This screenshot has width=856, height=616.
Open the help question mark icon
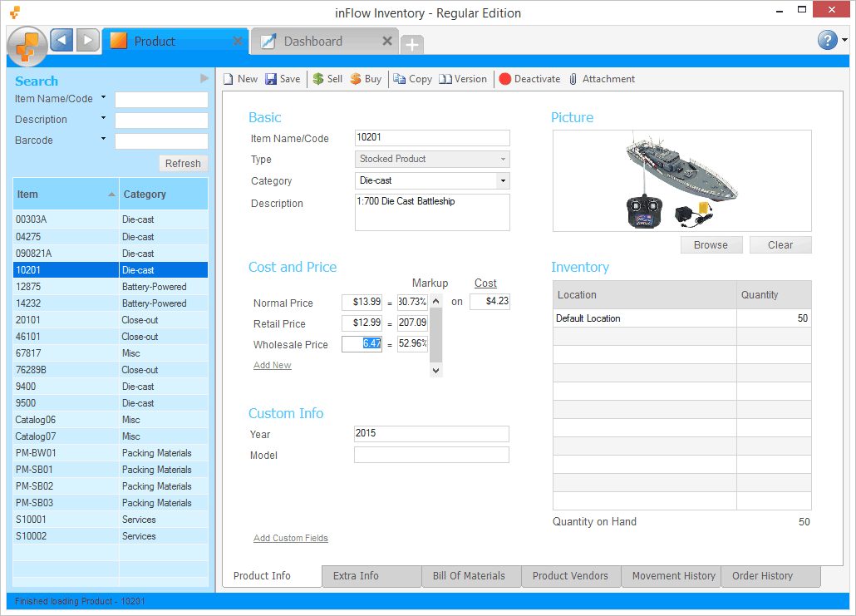pos(827,40)
